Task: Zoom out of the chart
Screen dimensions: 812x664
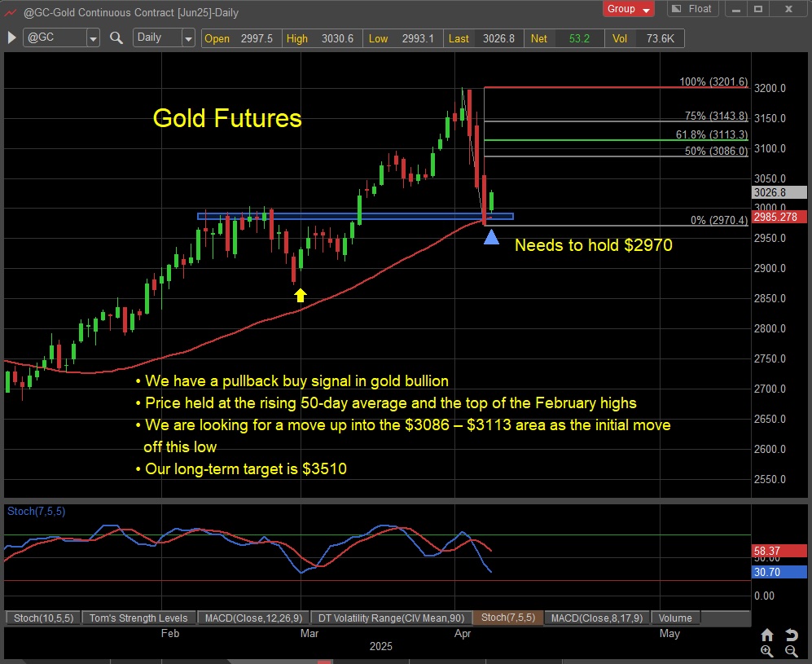Action: pos(791,652)
